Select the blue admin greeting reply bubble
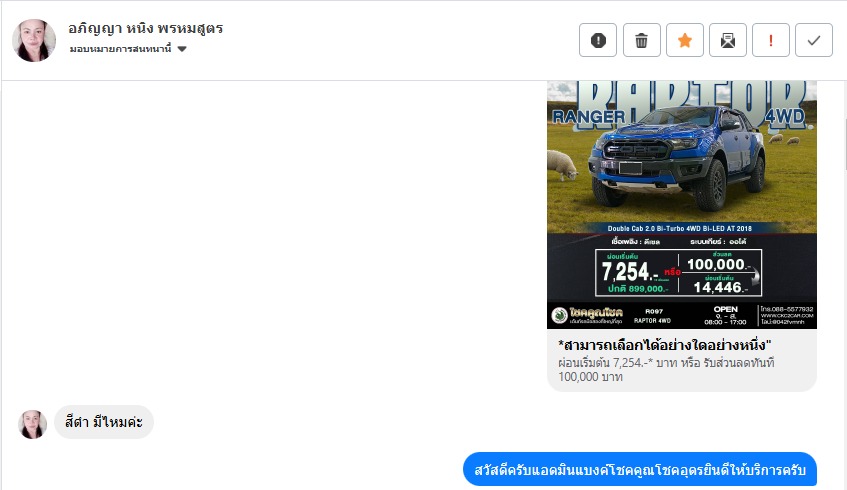The image size is (847, 490). click(x=640, y=469)
